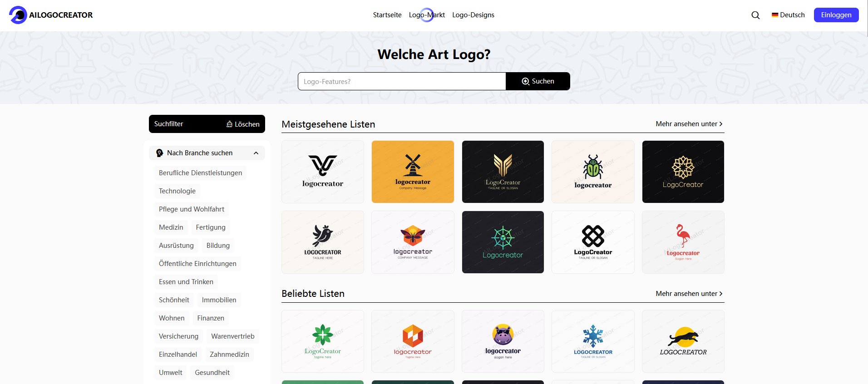Toggle the Technologie industry filter

coord(177,191)
